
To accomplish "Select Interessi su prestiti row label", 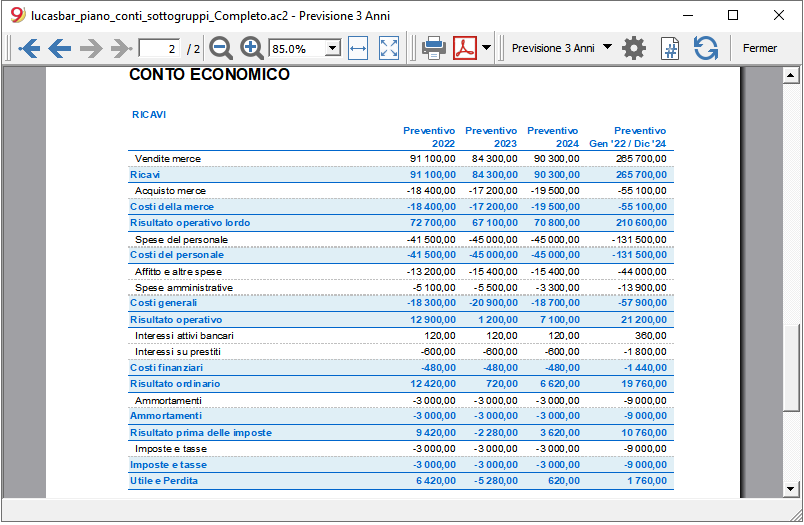I will click(x=177, y=352).
